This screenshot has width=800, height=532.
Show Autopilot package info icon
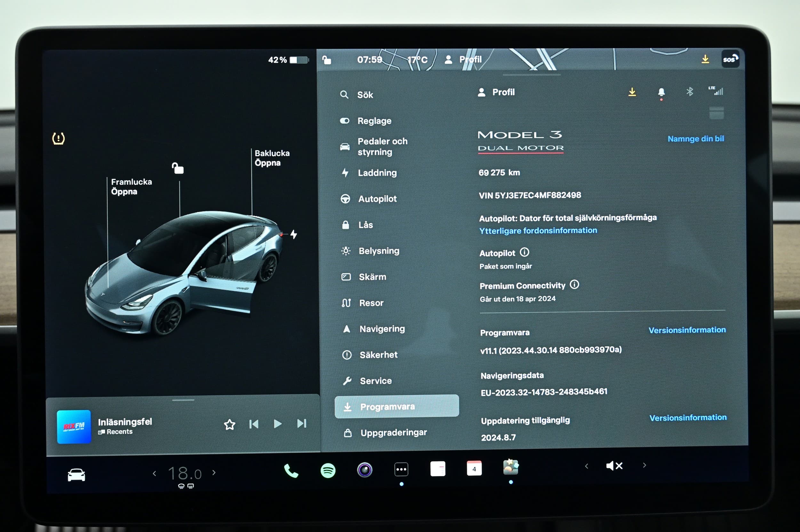tap(524, 252)
